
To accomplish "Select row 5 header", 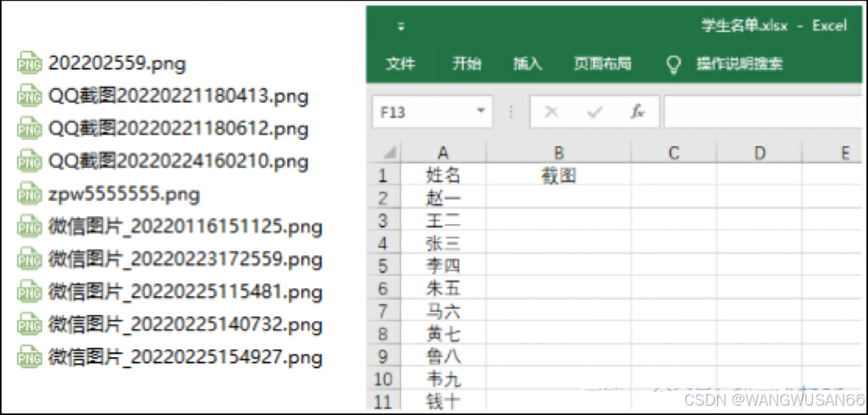I will (x=382, y=266).
